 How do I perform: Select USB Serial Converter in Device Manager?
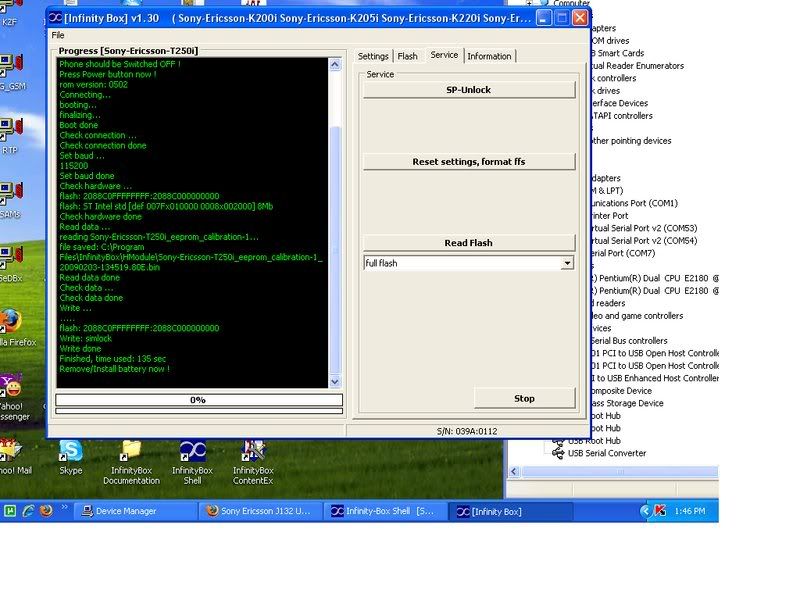[x=607, y=453]
